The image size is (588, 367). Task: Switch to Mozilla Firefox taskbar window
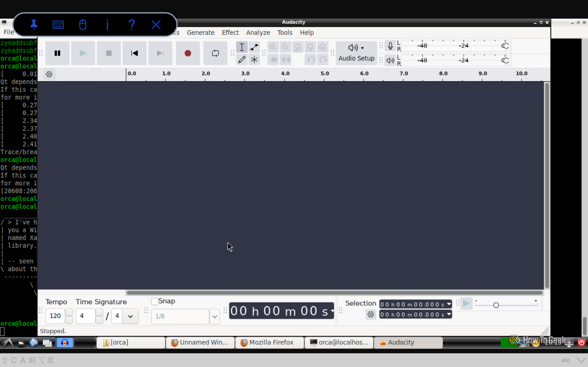[269, 342]
